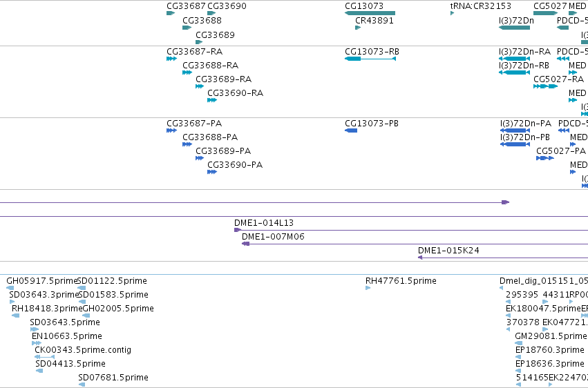
Task: Select unlabeled purple clone with right-pointing arrowhead end
Action: [x=255, y=202]
